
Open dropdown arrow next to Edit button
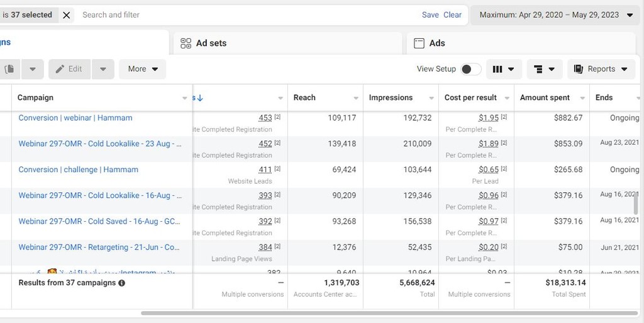pos(103,69)
